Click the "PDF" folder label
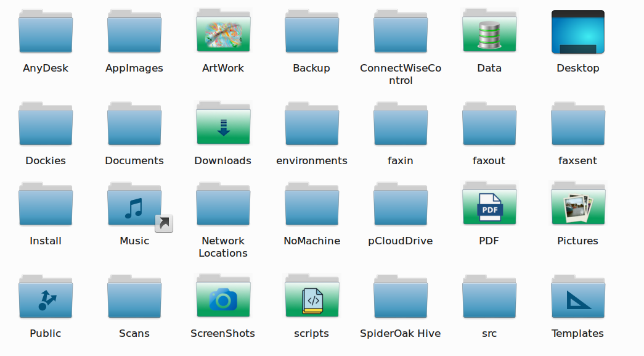This screenshot has width=644, height=356. pos(489,241)
